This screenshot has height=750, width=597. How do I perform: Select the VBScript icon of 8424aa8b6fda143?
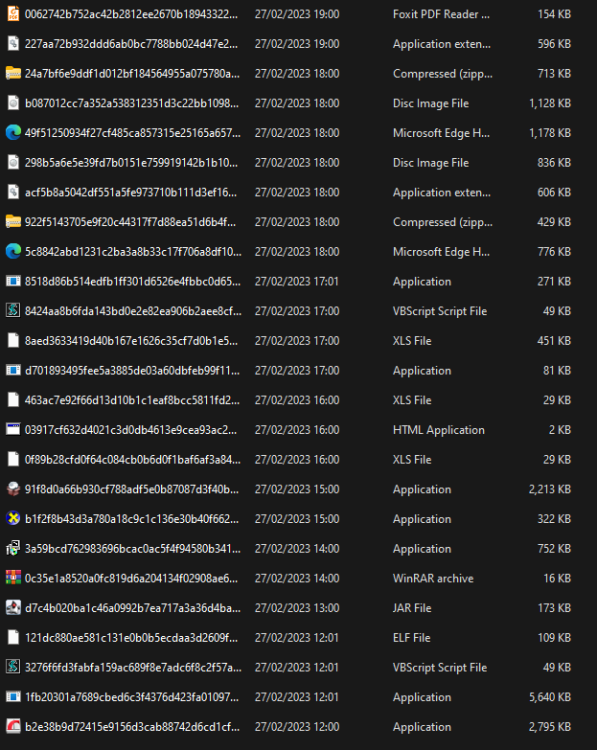[13, 310]
